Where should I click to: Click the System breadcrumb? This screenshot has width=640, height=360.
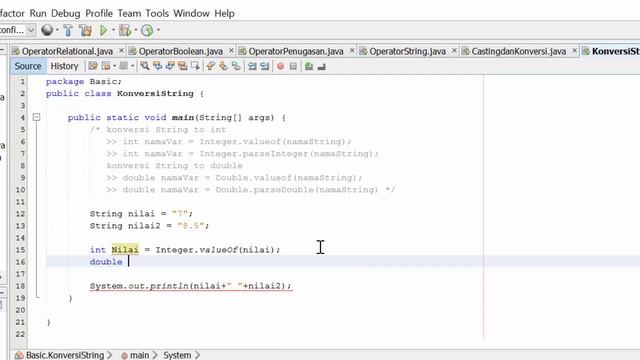[x=177, y=356]
